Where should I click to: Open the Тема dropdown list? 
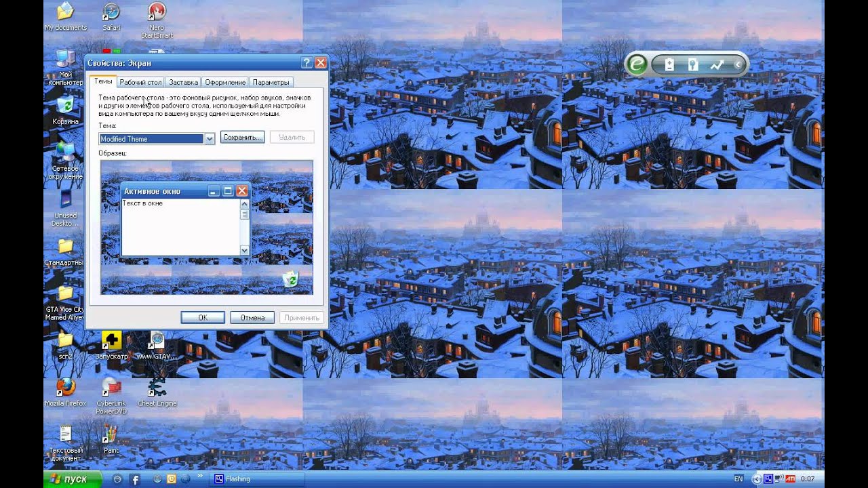(x=157, y=138)
